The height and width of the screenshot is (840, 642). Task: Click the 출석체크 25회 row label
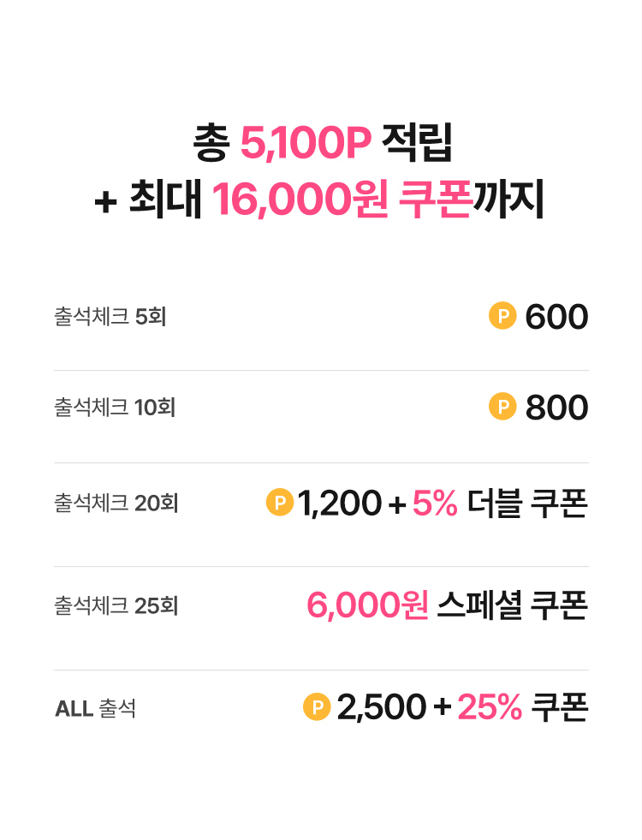116,606
